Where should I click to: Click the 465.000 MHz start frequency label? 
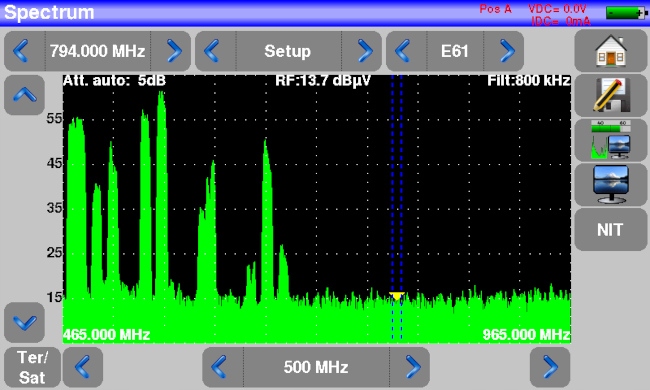107,334
